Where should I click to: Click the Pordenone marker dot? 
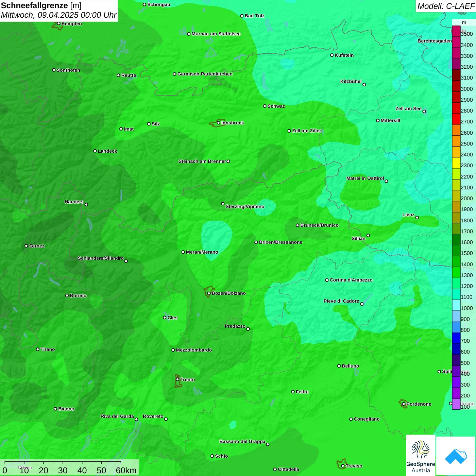click(x=404, y=404)
